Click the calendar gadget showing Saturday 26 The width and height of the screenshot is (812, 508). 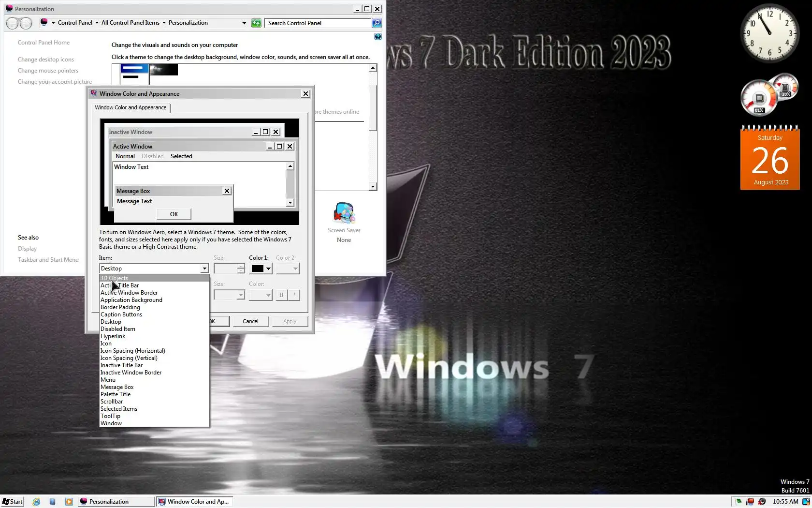pos(770,158)
